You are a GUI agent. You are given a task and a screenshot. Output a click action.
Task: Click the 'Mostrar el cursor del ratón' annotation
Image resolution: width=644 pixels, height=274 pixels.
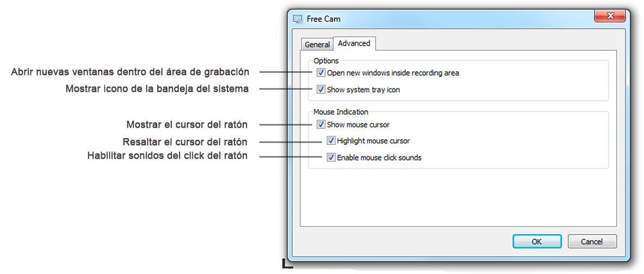(x=187, y=124)
